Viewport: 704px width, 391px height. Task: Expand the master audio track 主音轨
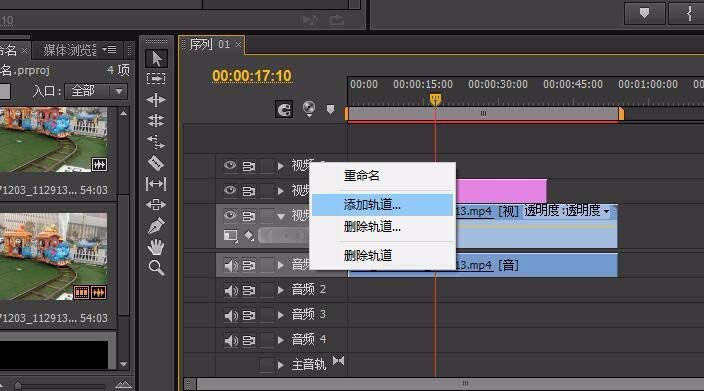[x=281, y=365]
